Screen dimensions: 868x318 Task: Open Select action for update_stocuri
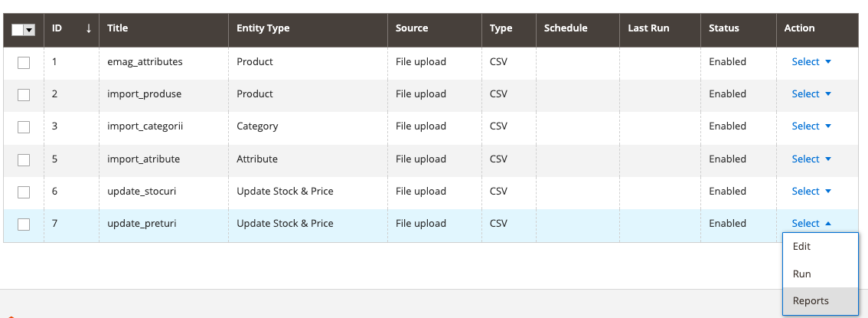click(811, 191)
